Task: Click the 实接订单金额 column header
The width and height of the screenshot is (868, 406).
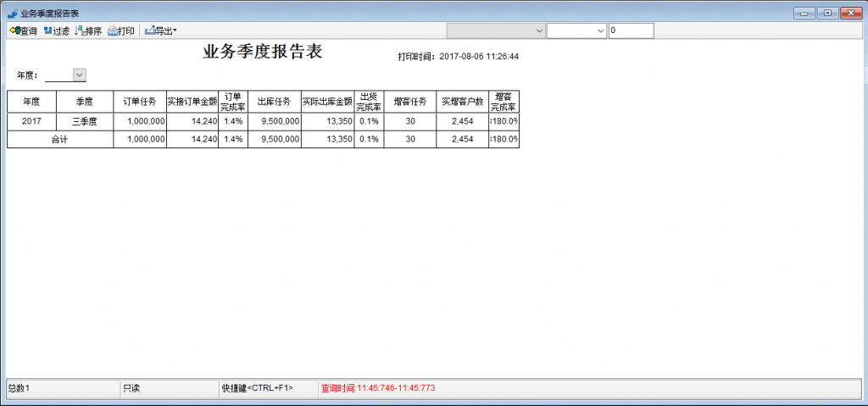Action: (192, 102)
